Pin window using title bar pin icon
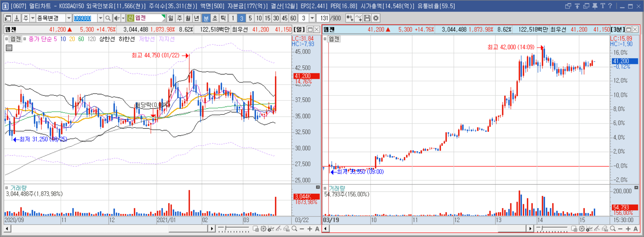 click(x=595, y=6)
